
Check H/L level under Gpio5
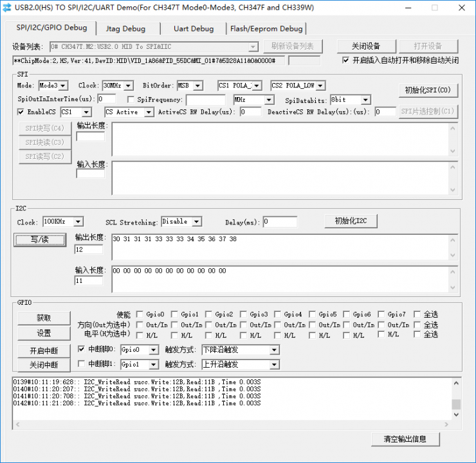pyautogui.click(x=312, y=335)
